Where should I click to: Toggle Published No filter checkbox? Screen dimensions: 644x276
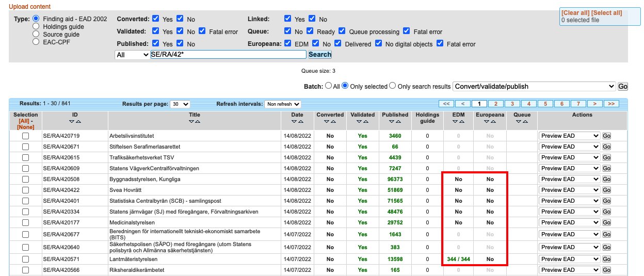[180, 44]
